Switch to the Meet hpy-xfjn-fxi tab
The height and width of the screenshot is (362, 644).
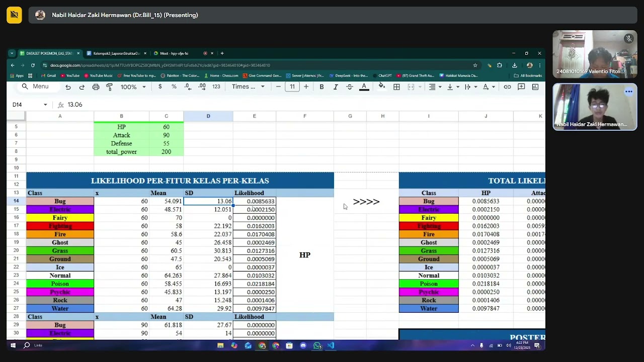174,53
